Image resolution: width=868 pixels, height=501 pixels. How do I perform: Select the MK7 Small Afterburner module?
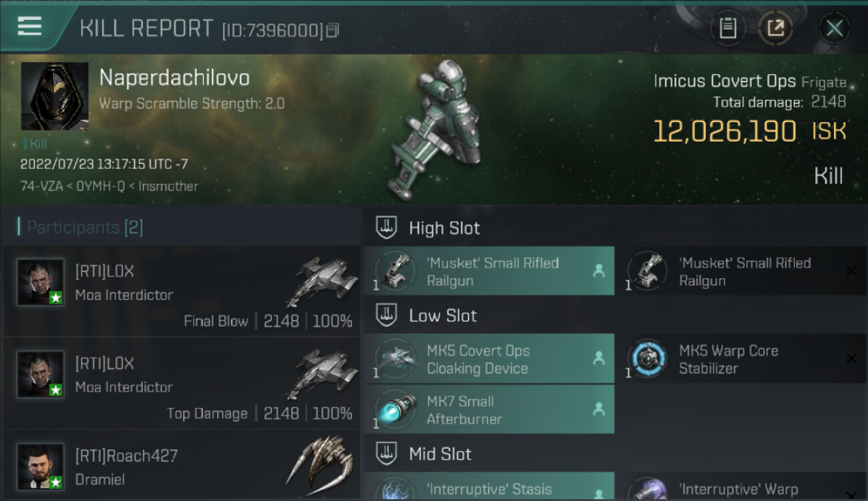pos(489,409)
